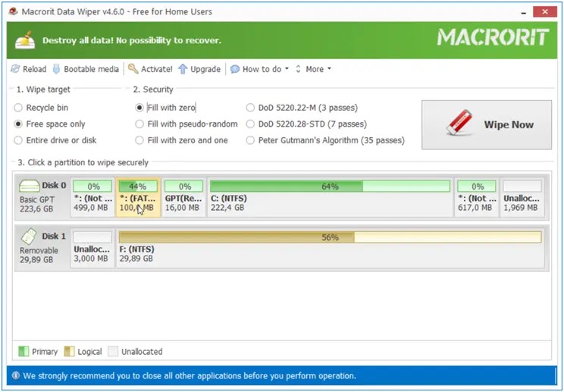Click the C: NTFS 64% usage bar
Viewport: 564px width, 392px height.
(x=330, y=187)
